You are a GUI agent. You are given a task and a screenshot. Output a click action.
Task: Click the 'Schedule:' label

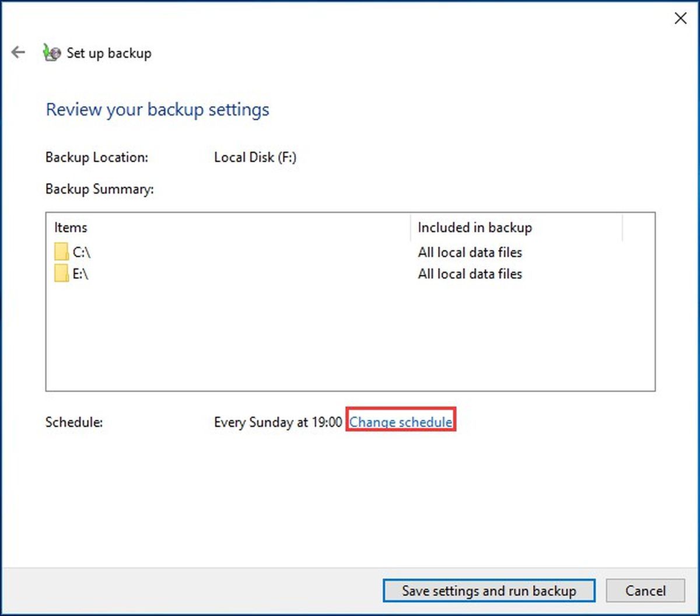click(74, 422)
